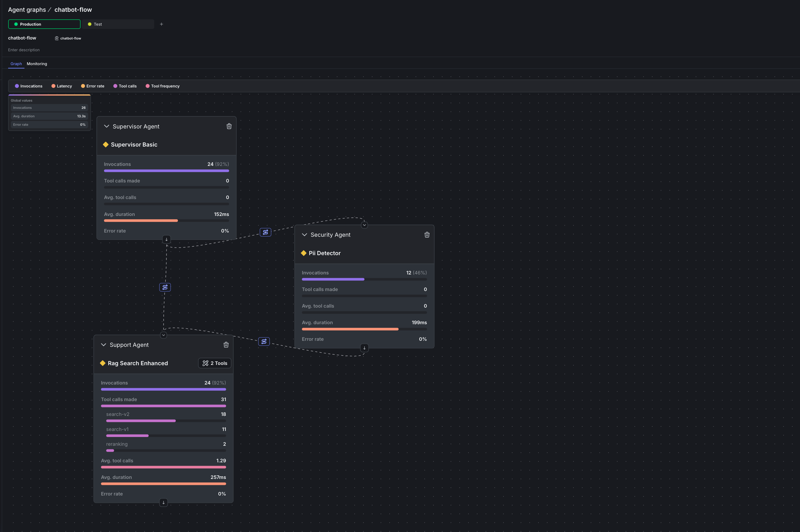Collapse the Security Agent node
Image resolution: width=800 pixels, height=532 pixels.
[305, 234]
